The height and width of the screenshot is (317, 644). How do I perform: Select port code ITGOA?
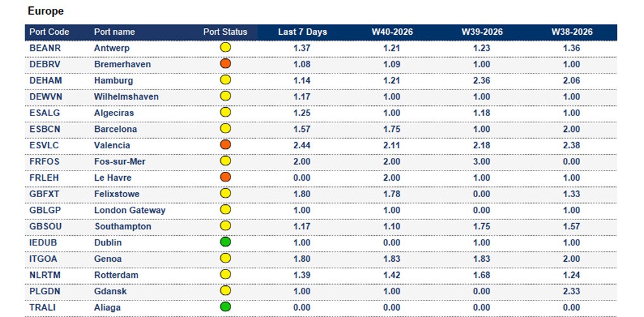coord(44,259)
